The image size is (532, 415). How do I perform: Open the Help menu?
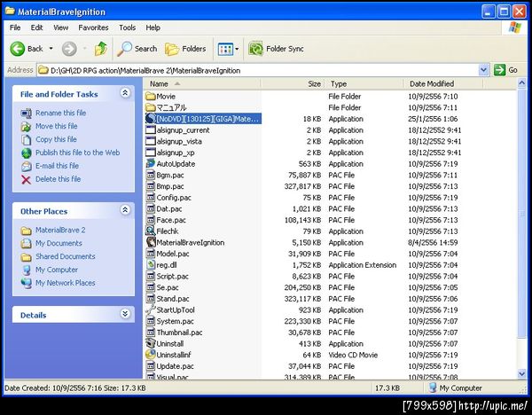153,27
